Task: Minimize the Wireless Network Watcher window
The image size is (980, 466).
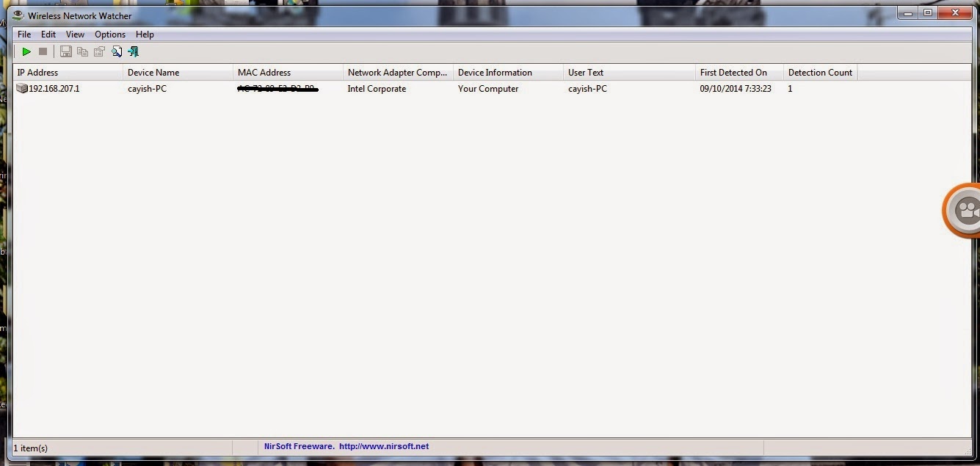Action: click(x=908, y=12)
